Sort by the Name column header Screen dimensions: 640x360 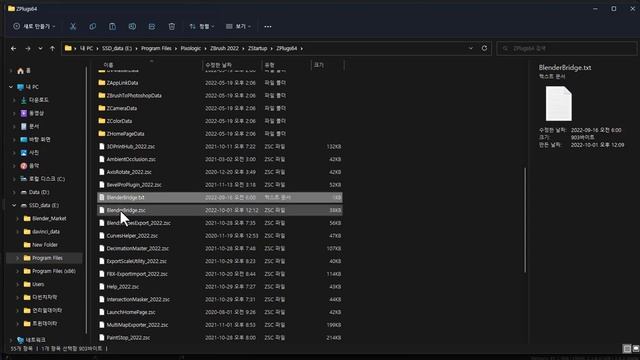[150, 65]
